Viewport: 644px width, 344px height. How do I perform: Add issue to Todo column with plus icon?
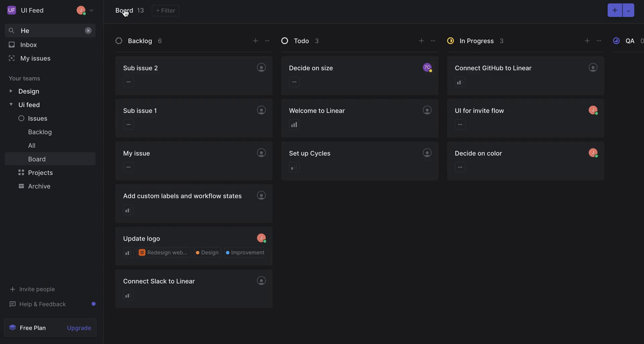tap(421, 41)
